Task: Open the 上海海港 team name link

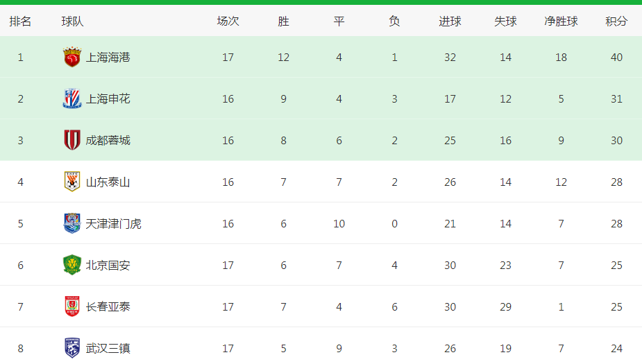Action: (108, 58)
